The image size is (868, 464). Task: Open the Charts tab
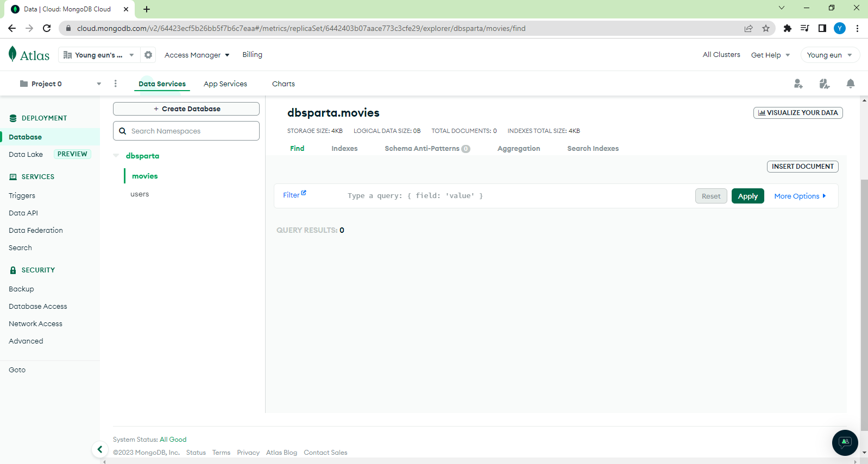pos(284,84)
